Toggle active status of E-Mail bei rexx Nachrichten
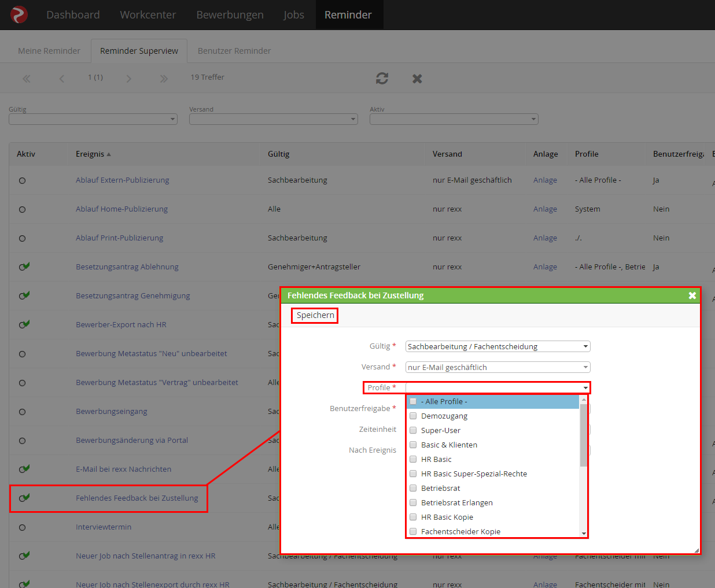The image size is (715, 588). [x=24, y=469]
